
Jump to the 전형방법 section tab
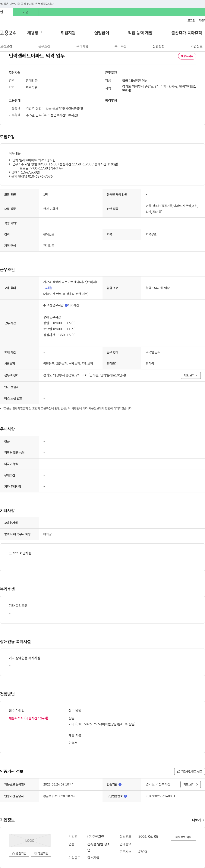(x=158, y=46)
